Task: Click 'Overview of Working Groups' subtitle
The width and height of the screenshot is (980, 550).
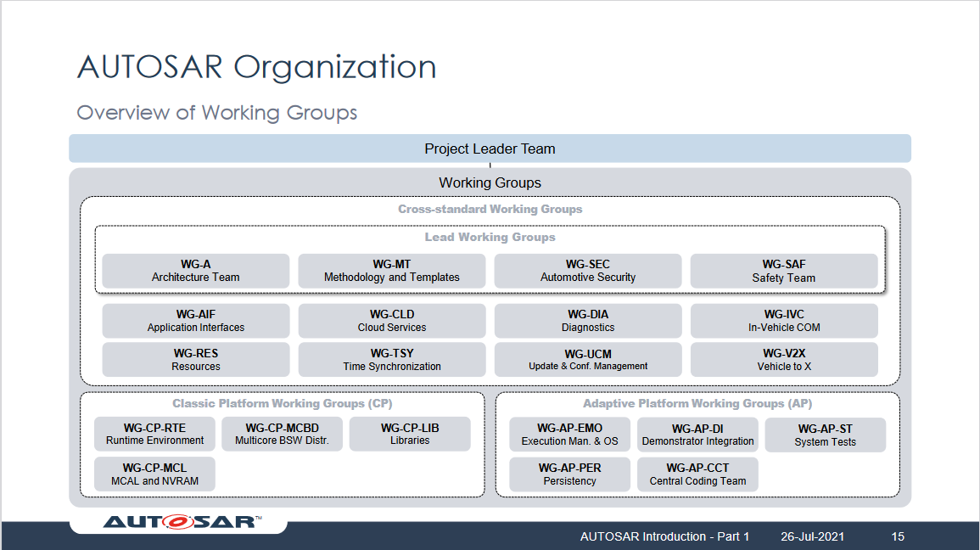Action: 217,113
